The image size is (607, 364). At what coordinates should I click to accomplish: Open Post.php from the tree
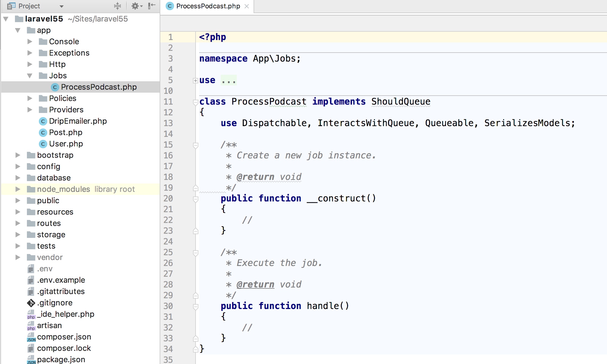[65, 132]
